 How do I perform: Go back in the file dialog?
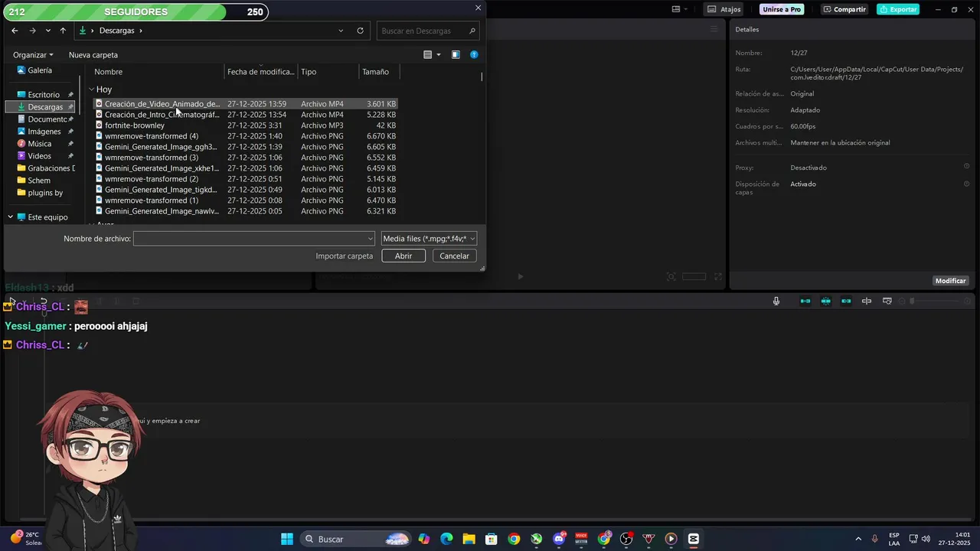point(15,31)
